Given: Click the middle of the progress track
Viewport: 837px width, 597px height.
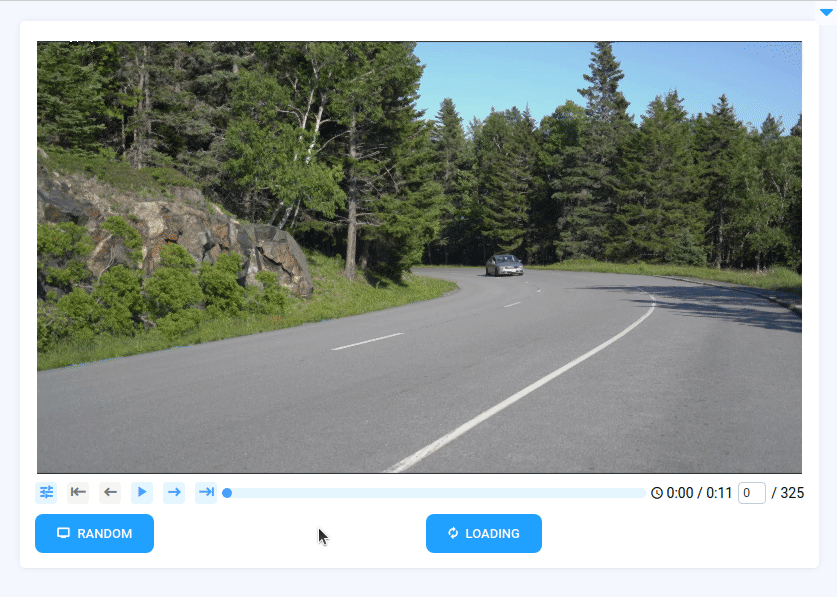Looking at the screenshot, I should point(434,493).
